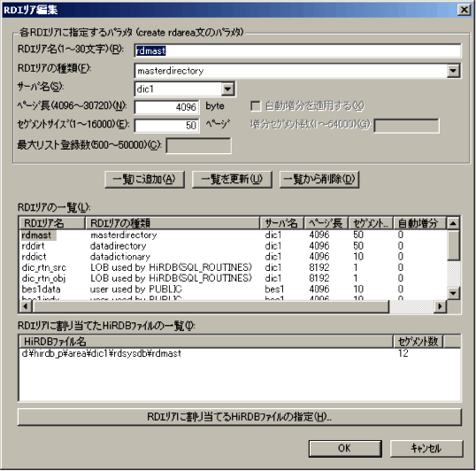Viewport: 476px width, 471px height.
Task: Click masterdirectory cell in the list
Action: click(124, 235)
